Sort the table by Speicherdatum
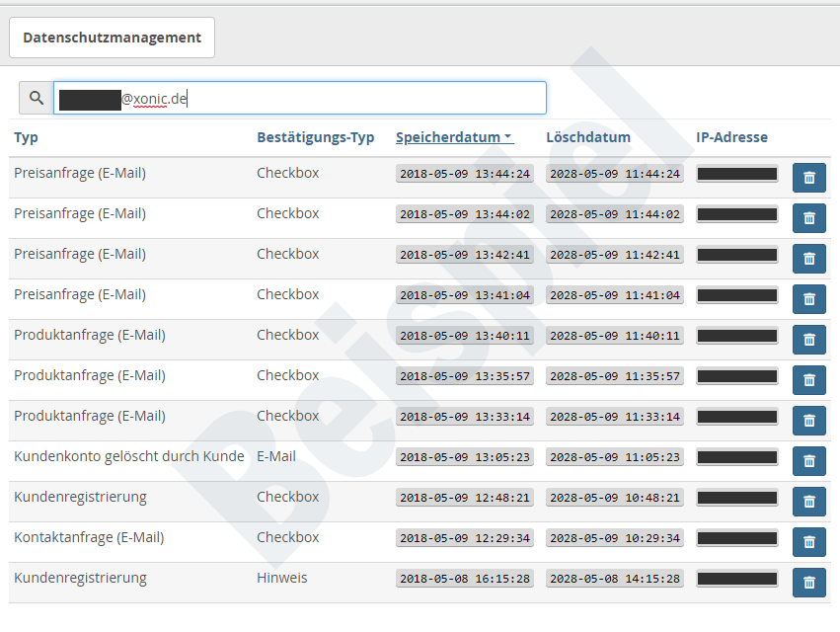Viewport: 840px width, 632px height. (x=454, y=137)
